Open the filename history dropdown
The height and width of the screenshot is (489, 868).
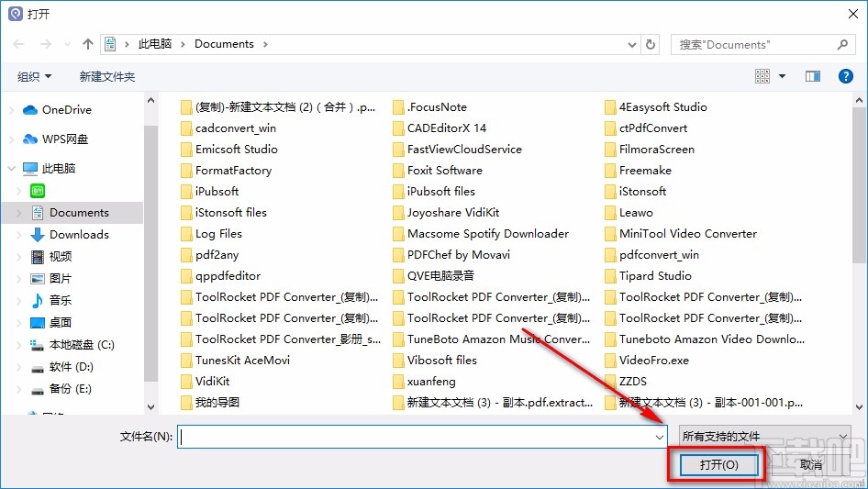(660, 437)
